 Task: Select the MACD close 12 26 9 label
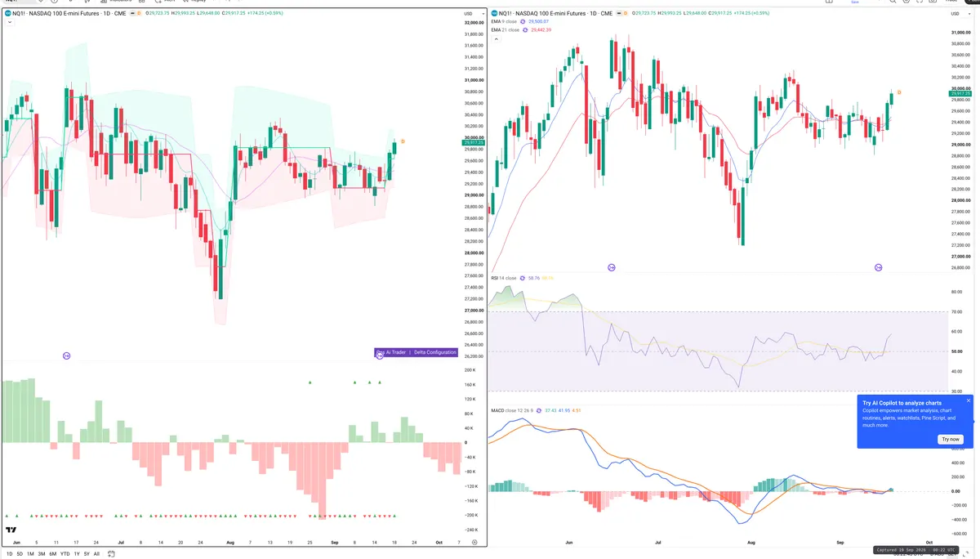click(512, 410)
